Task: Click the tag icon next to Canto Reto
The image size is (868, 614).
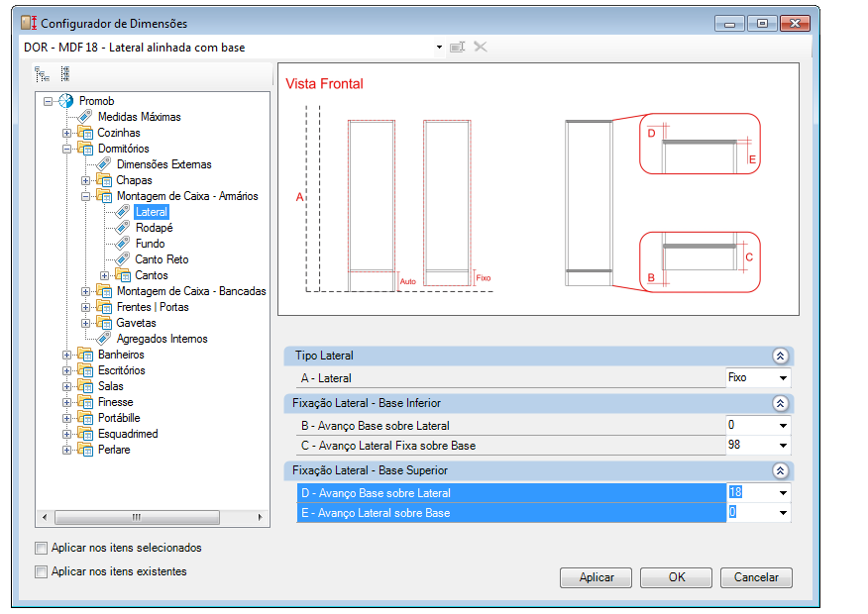Action: click(122, 259)
